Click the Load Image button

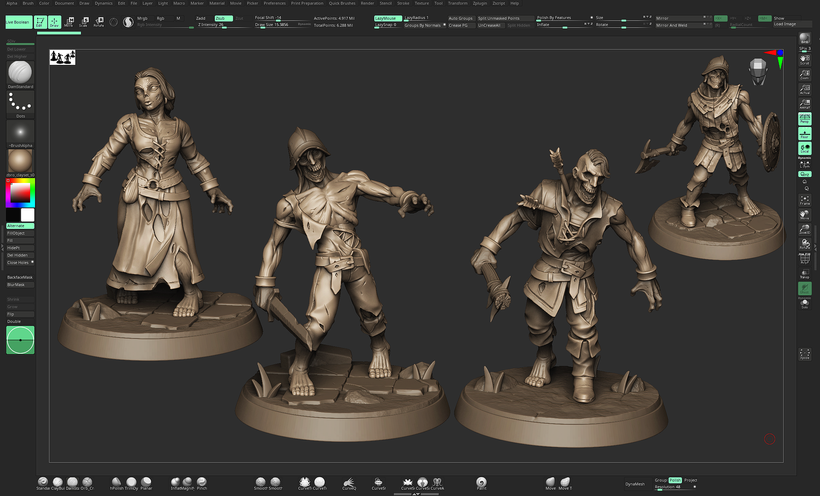(x=786, y=23)
